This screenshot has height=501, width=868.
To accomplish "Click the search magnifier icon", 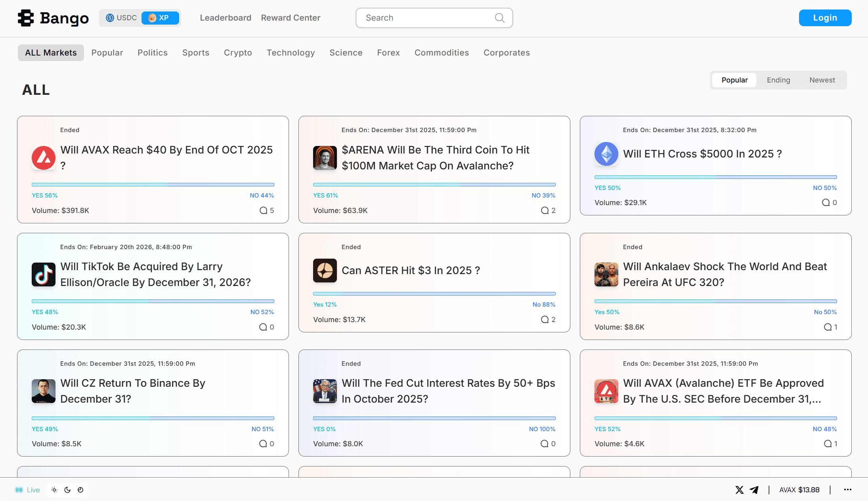I will (x=499, y=18).
